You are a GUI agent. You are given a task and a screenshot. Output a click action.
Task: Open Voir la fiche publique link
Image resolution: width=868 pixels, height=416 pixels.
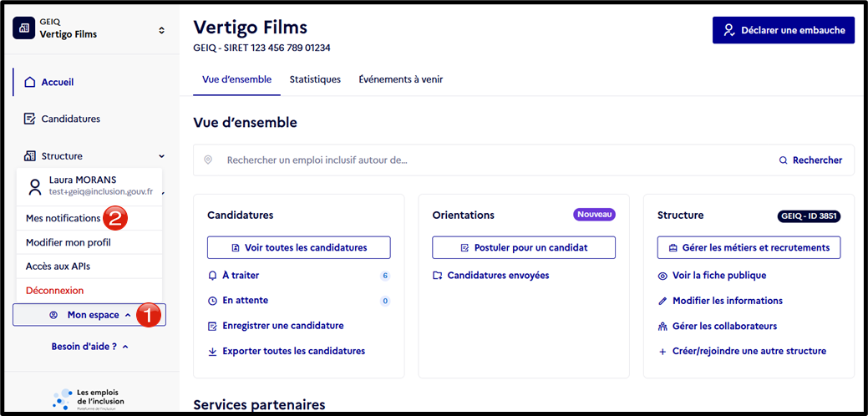coord(719,276)
